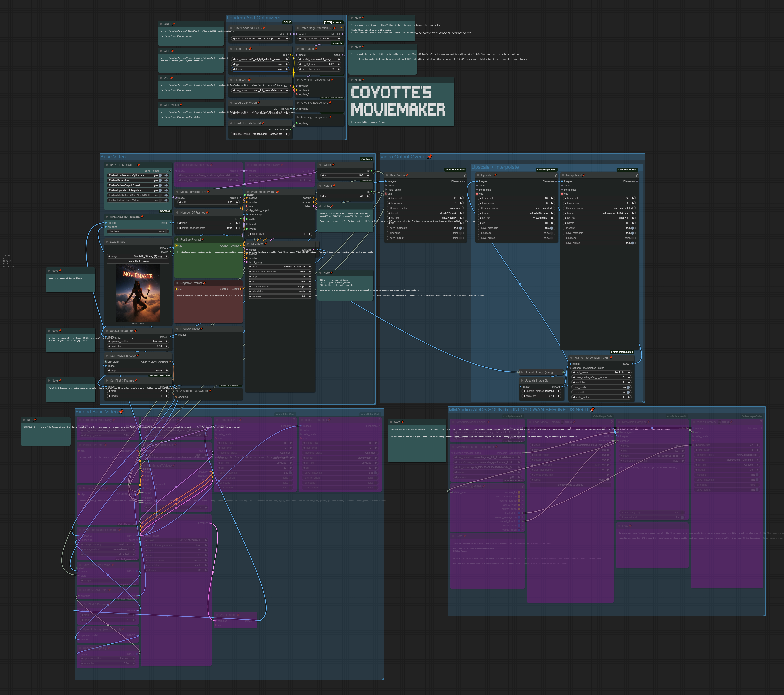Click jump arrow beside Enable Base Video
This screenshot has height=695, width=784.
[166, 180]
